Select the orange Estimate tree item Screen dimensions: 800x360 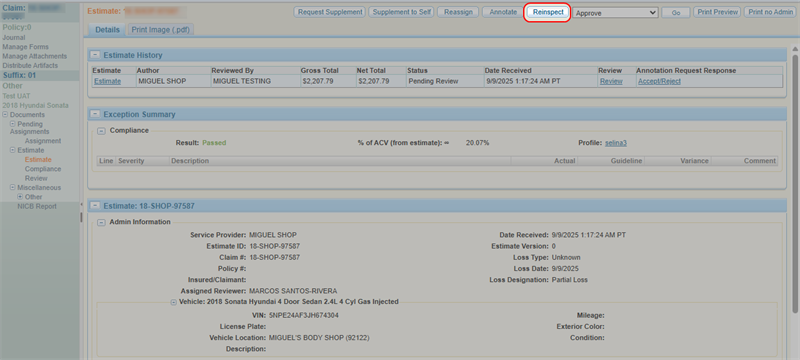[38, 160]
